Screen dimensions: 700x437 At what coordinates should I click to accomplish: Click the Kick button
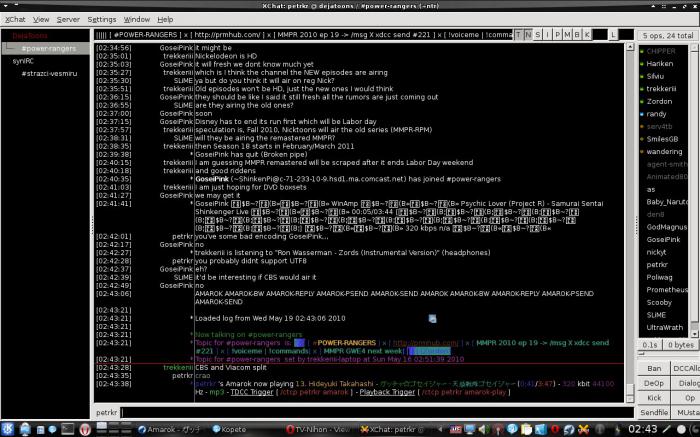654,398
